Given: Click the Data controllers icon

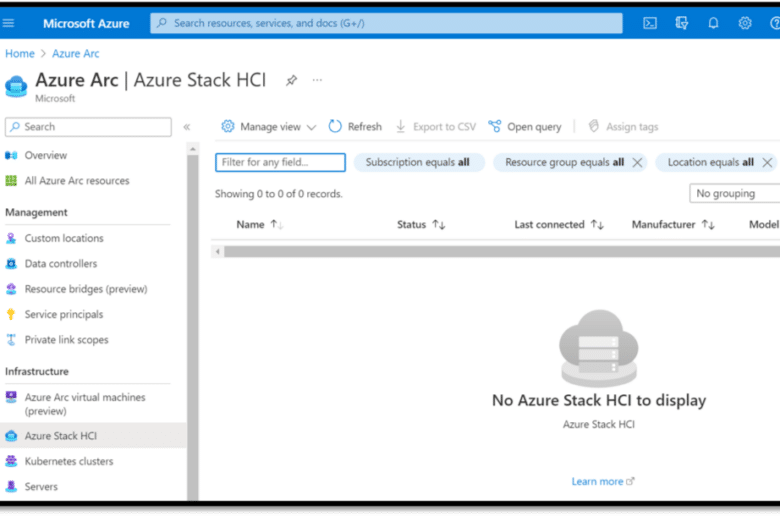Looking at the screenshot, I should [x=11, y=264].
